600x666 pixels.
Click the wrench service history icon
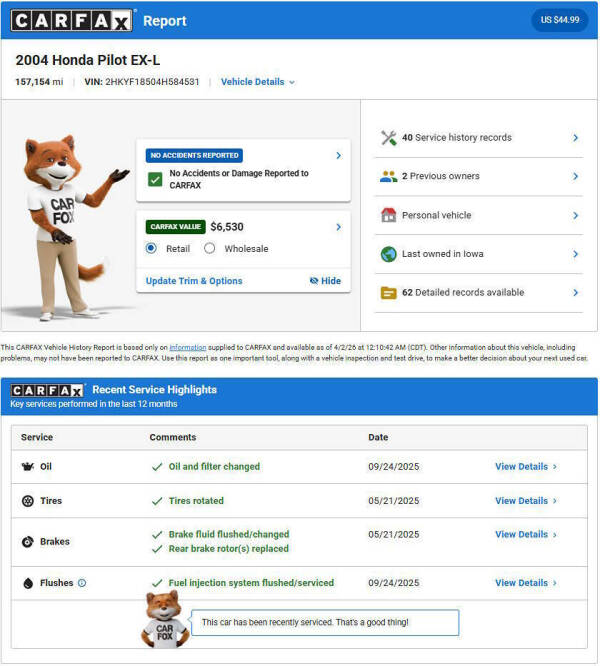[x=389, y=138]
